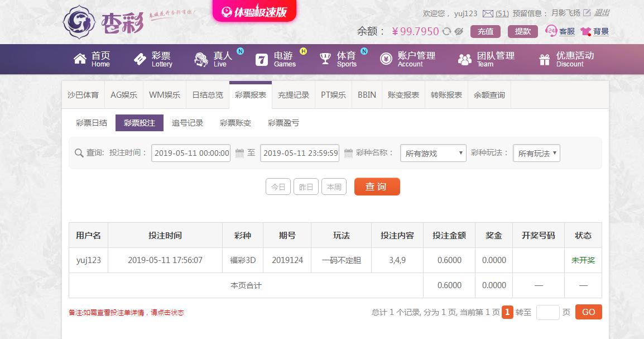Viewport: 644px width, 339px height.
Task: Open start date calendar picker icon
Action: [x=240, y=153]
